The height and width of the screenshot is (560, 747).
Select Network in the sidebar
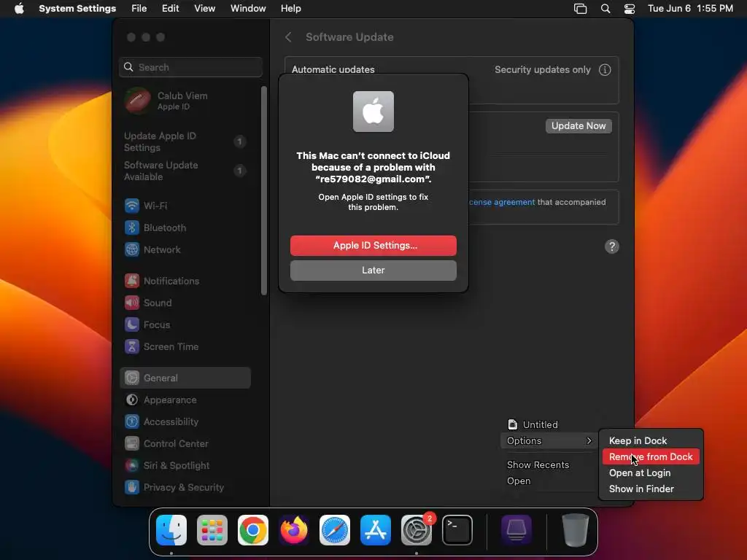[185, 249]
